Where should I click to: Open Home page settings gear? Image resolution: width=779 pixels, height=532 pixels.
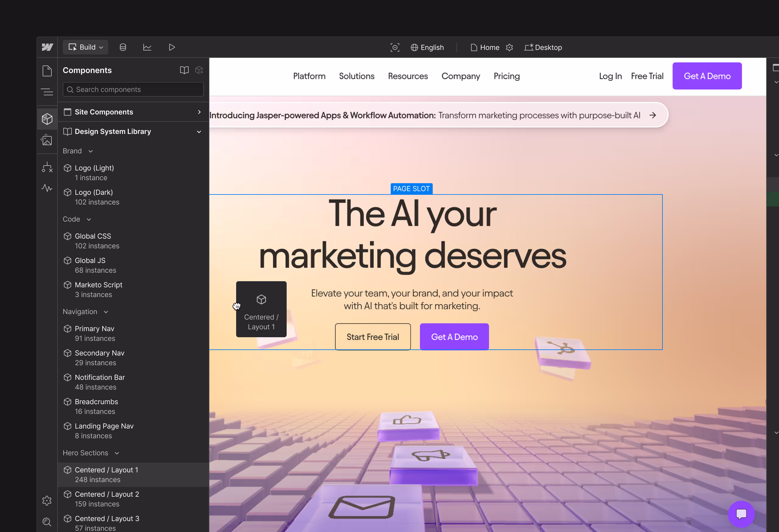(x=509, y=47)
